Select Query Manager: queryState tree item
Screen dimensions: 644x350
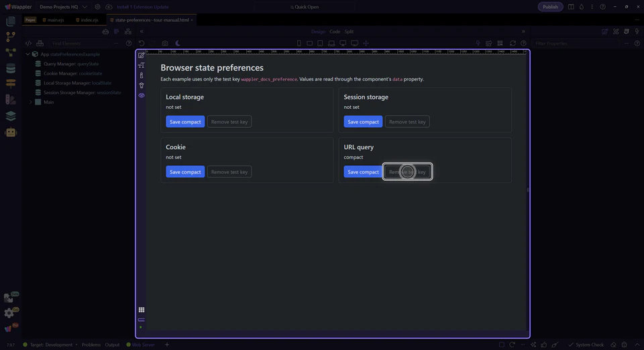click(x=71, y=64)
